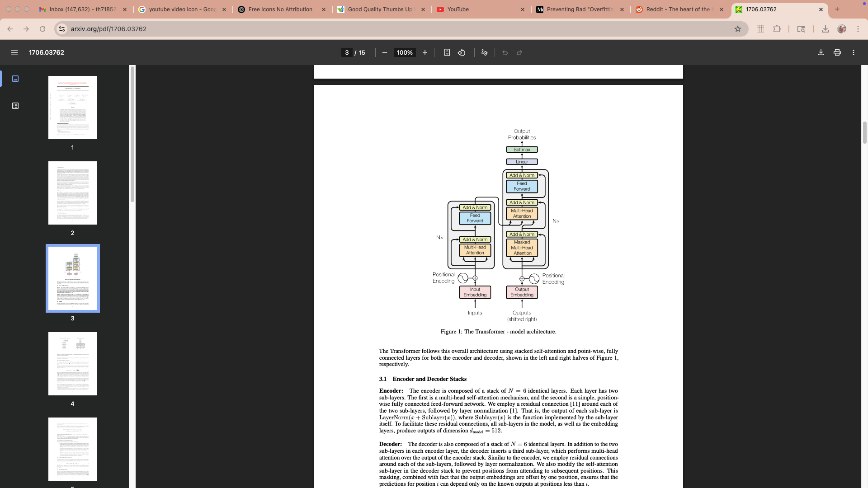
Task: Click the bold Encoder: paragraph label
Action: tap(391, 391)
